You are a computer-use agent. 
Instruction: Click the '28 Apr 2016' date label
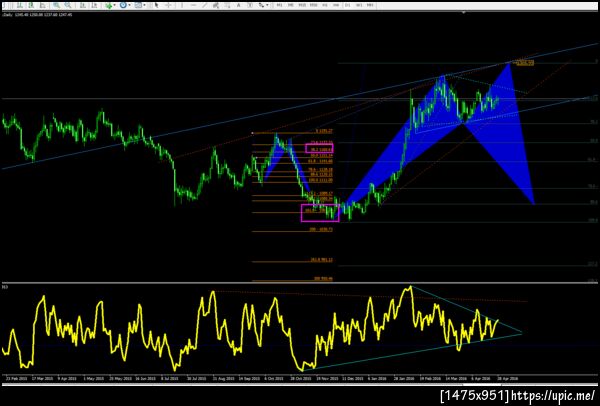tap(508, 378)
